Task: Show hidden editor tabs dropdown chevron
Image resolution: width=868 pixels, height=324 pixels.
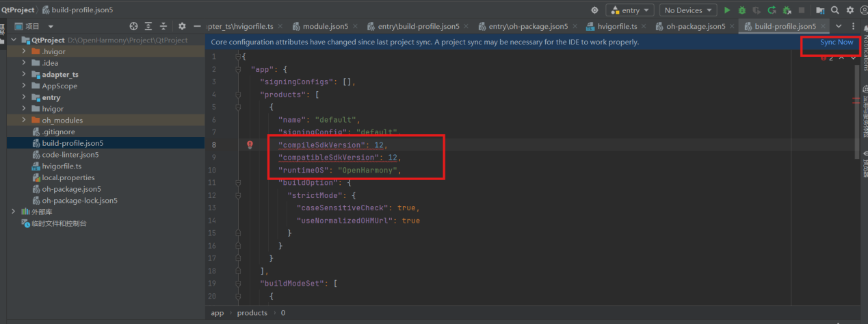Action: coord(839,26)
